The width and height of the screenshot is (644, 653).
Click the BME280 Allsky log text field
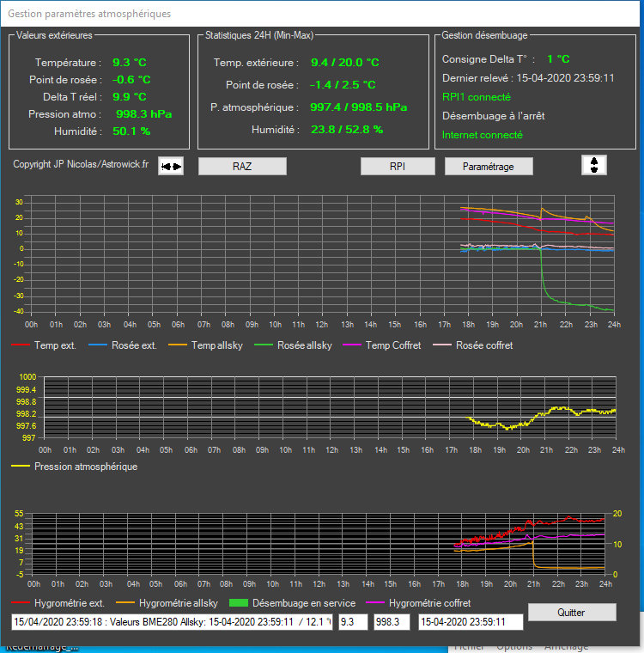point(172,622)
